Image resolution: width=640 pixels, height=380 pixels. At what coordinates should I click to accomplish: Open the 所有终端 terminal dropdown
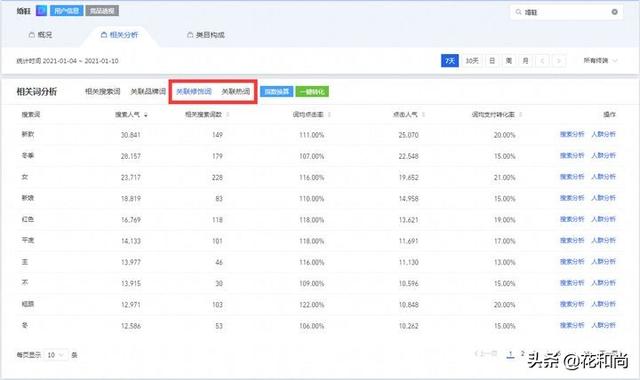(600, 61)
